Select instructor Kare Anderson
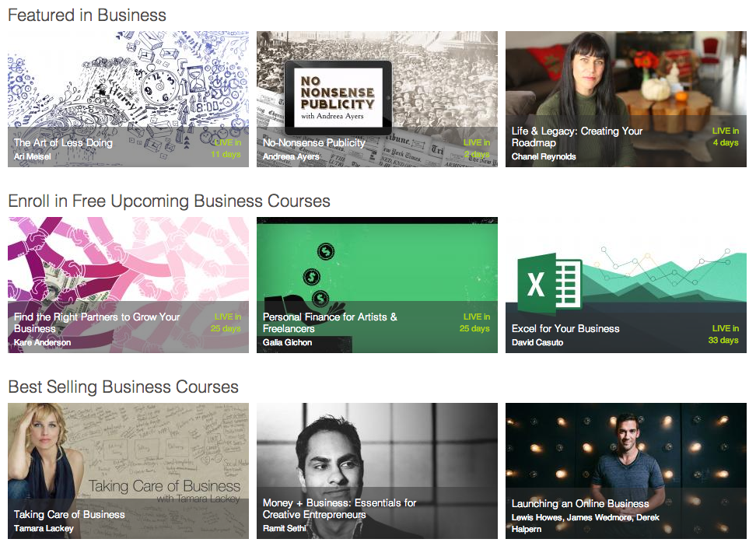 [42, 342]
